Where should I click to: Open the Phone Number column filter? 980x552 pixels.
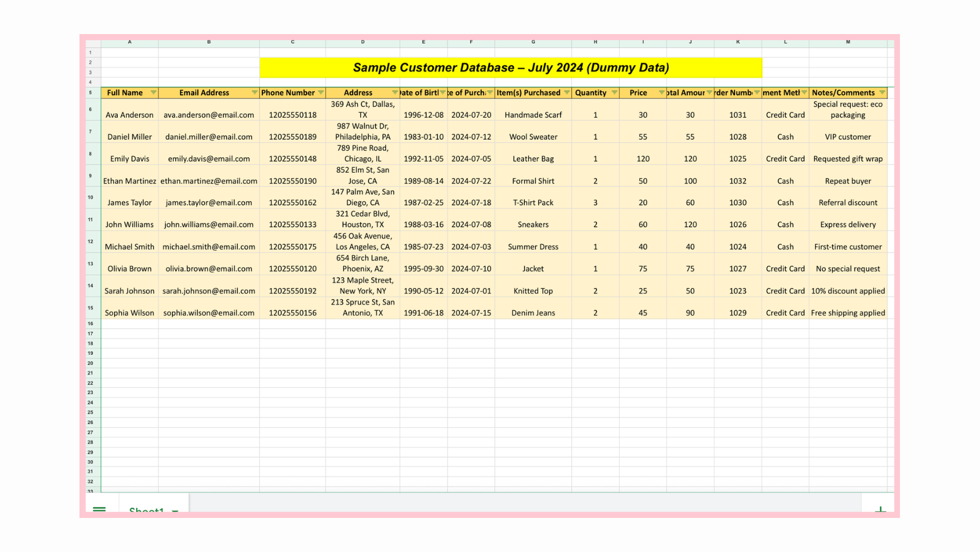click(321, 93)
